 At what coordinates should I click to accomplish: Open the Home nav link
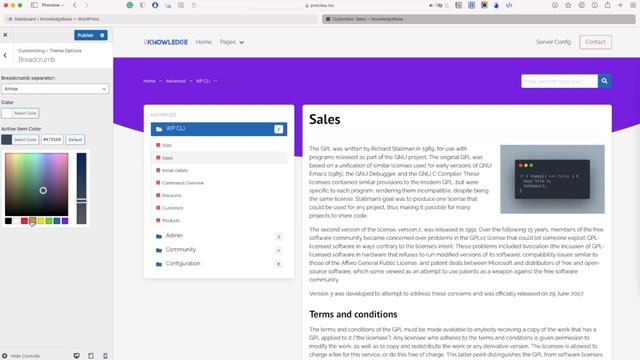coord(204,42)
